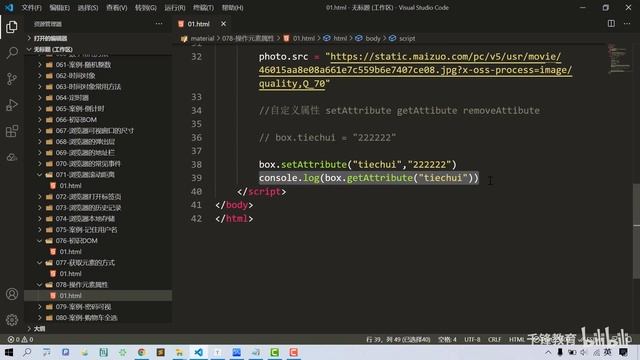The height and width of the screenshot is (360, 640).
Task: Click breadcrumb file 01.html
Action: (303, 38)
